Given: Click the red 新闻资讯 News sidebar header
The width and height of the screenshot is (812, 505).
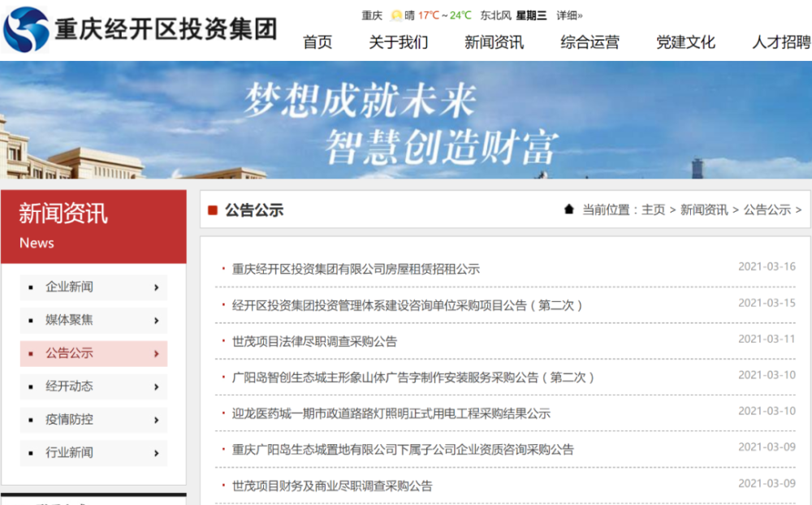Looking at the screenshot, I should click(x=93, y=227).
